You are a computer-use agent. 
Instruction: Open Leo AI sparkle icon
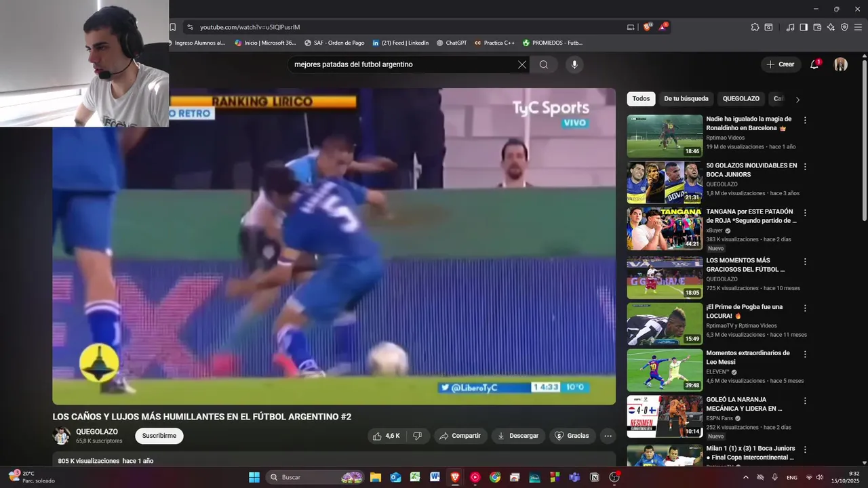[831, 27]
